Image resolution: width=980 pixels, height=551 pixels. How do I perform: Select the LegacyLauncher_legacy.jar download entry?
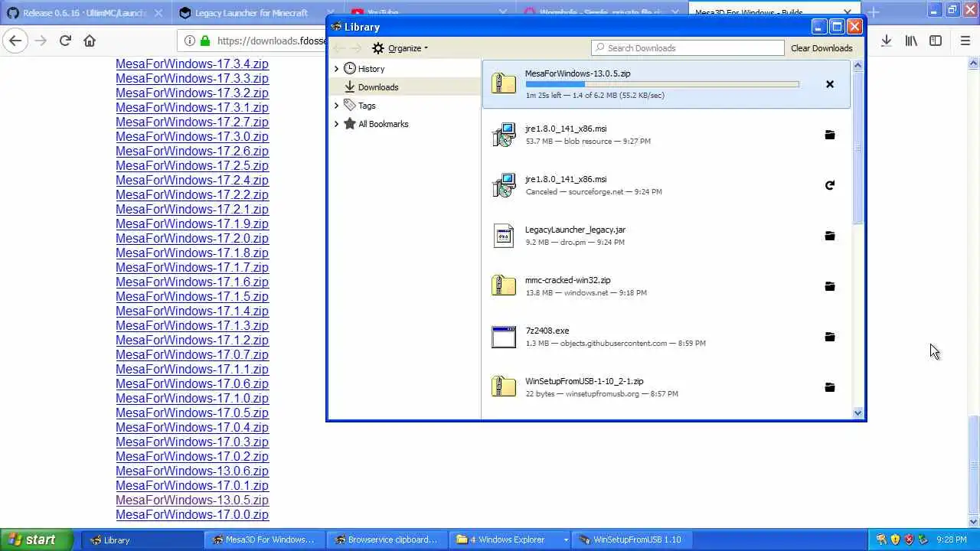[x=666, y=236]
